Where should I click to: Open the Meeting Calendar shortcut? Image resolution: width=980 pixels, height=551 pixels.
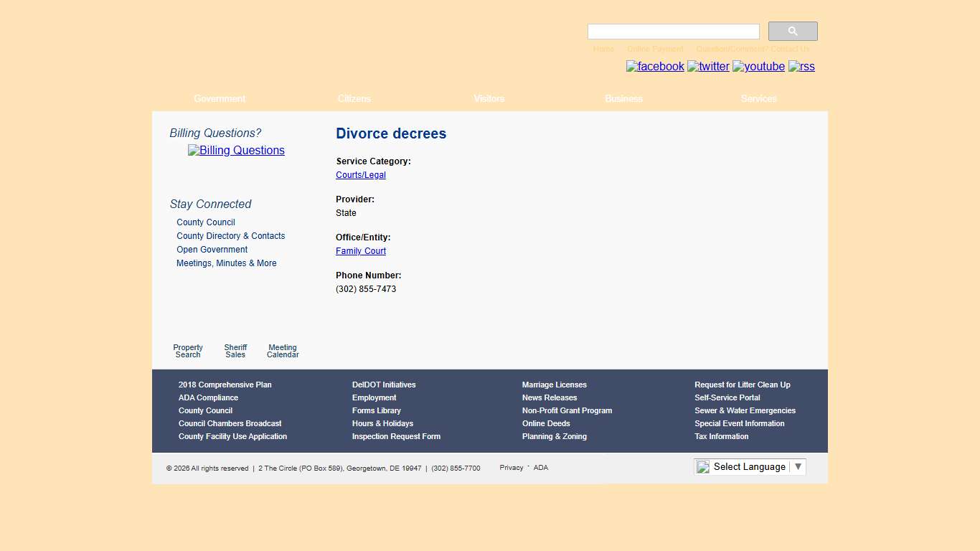pyautogui.click(x=282, y=351)
